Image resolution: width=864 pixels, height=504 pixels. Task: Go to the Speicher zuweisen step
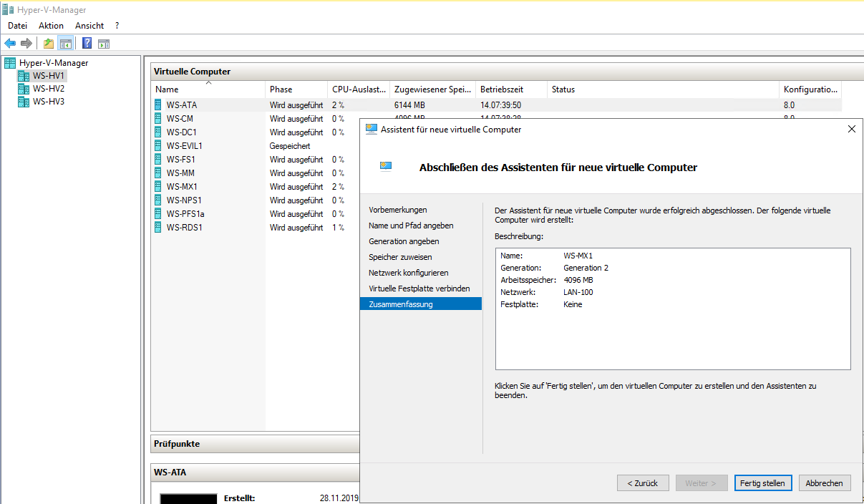pyautogui.click(x=400, y=257)
